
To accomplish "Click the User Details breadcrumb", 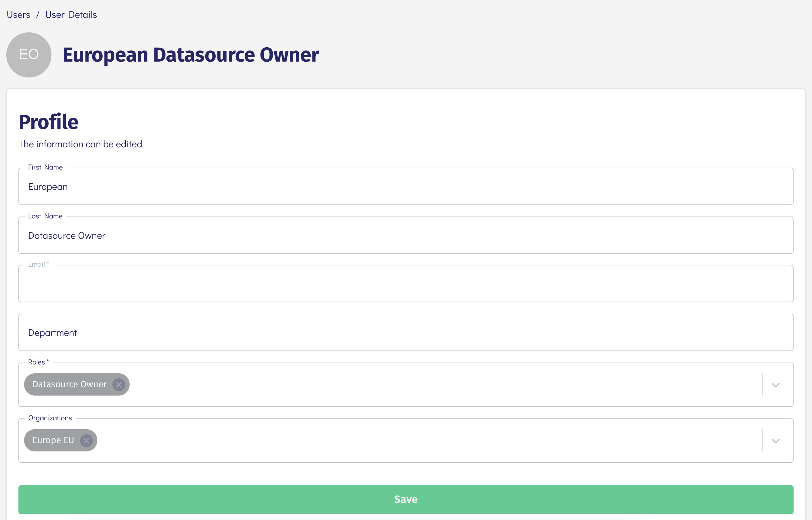I will (71, 15).
